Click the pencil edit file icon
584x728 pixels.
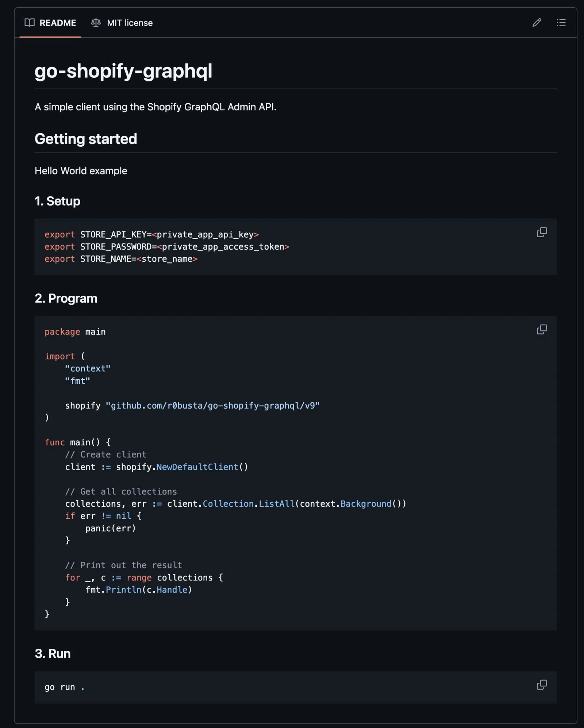(x=537, y=23)
